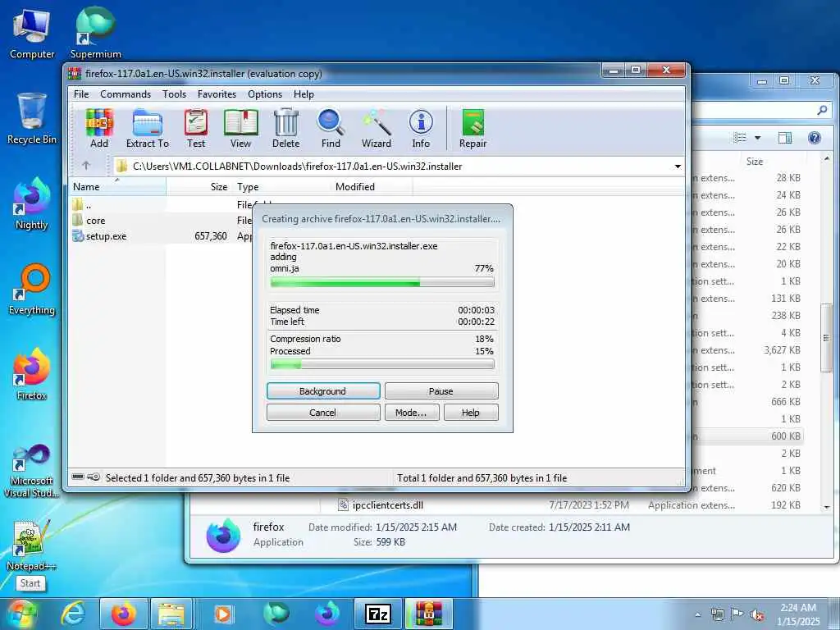
Task: Click the Add toolbar icon in WinRAR
Action: (x=99, y=129)
